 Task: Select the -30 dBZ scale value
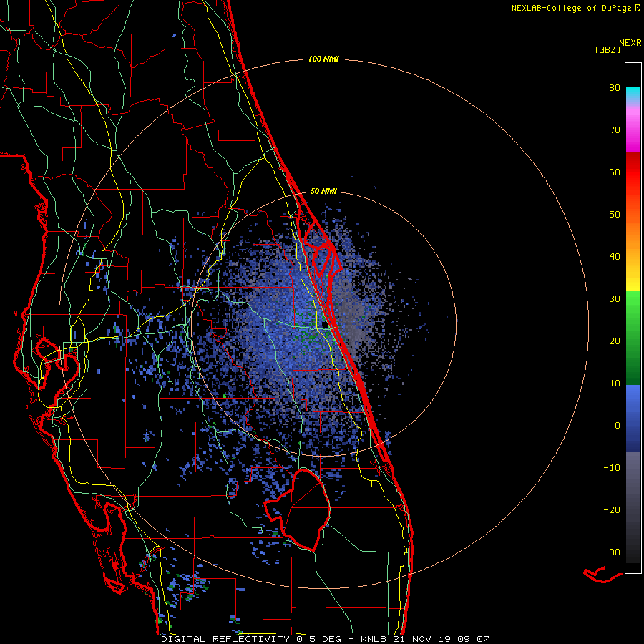click(612, 552)
